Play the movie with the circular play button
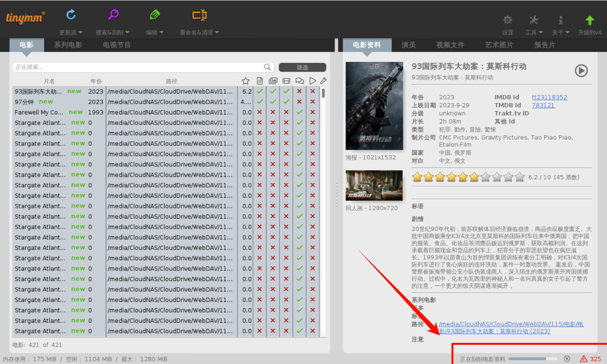The width and height of the screenshot is (607, 364). coord(581,70)
